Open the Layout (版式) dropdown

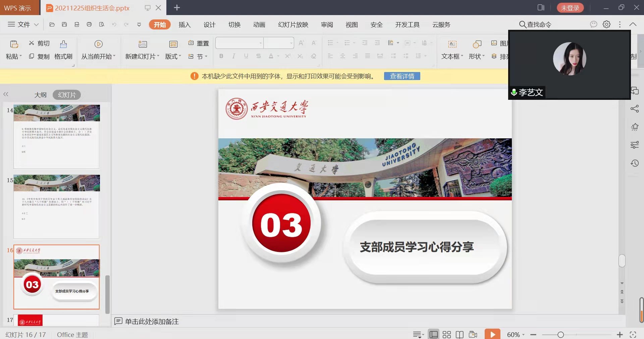(x=173, y=57)
